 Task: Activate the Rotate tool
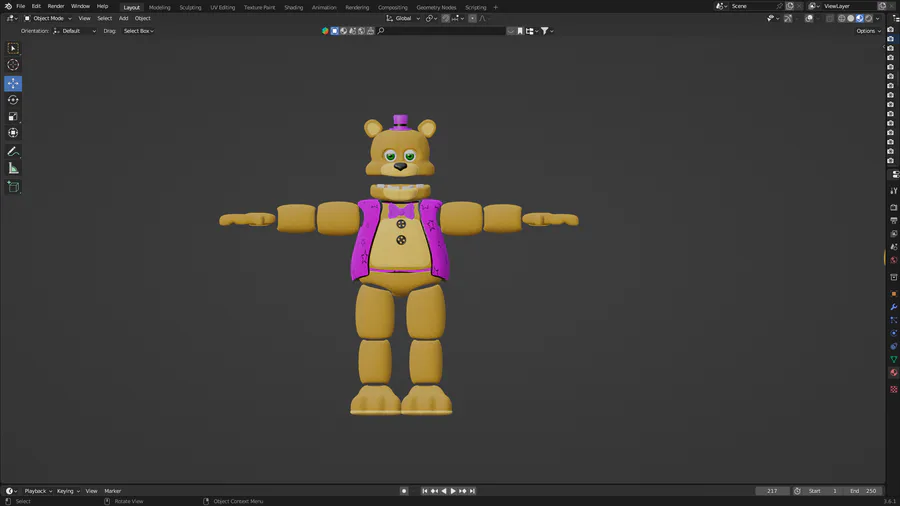pyautogui.click(x=13, y=100)
